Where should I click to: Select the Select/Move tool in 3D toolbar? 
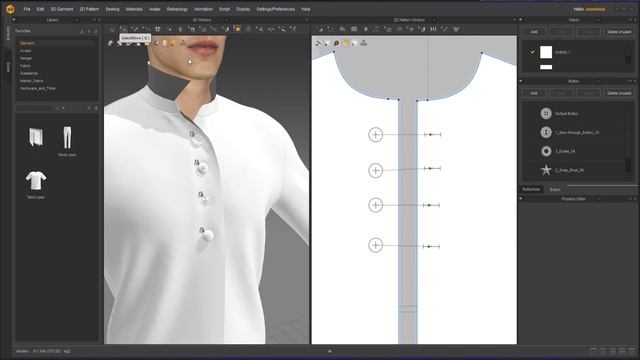(124, 29)
